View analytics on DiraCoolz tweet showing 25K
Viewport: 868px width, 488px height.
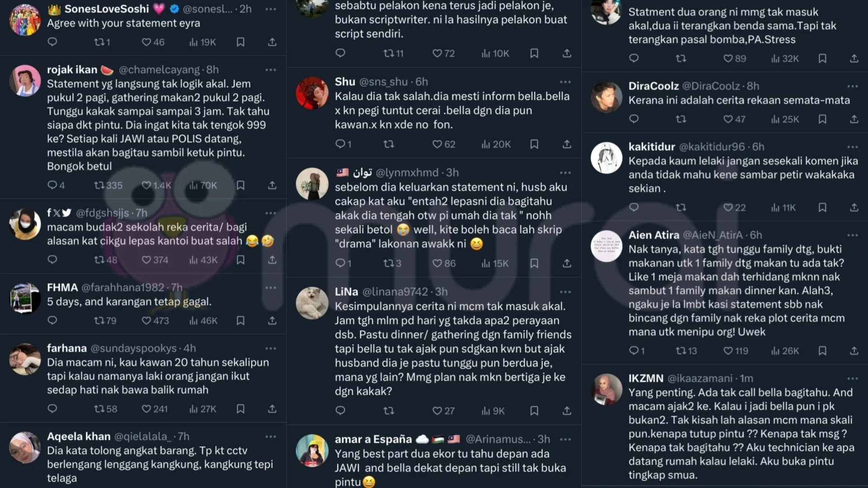click(785, 119)
